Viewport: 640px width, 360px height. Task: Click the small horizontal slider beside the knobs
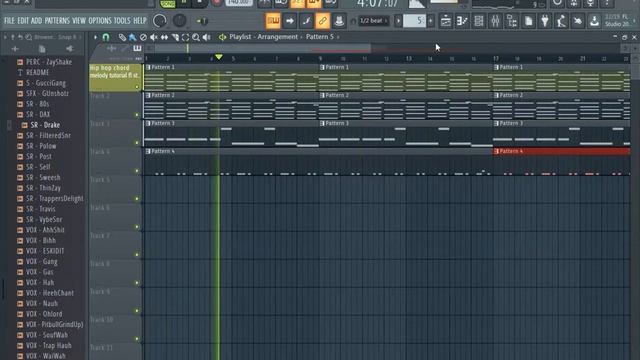pyautogui.click(x=202, y=21)
